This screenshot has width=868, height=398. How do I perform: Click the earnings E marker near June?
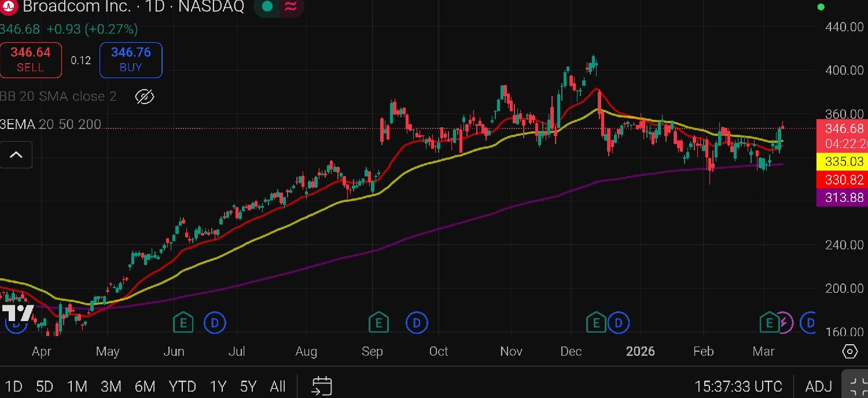coord(183,322)
